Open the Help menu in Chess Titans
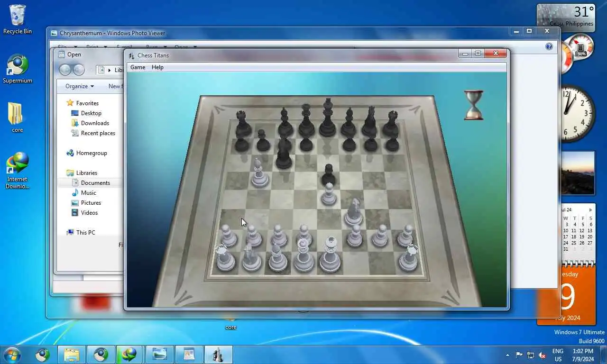The image size is (607, 364). pos(157,67)
